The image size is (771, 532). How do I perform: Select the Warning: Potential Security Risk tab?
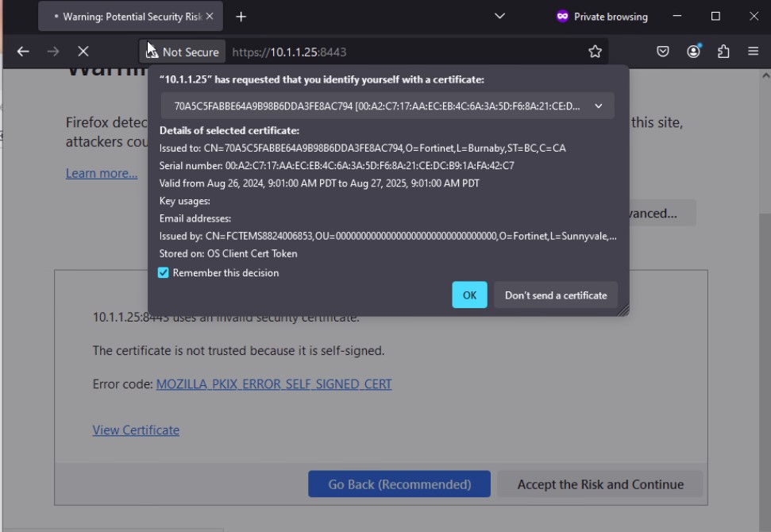pos(131,16)
